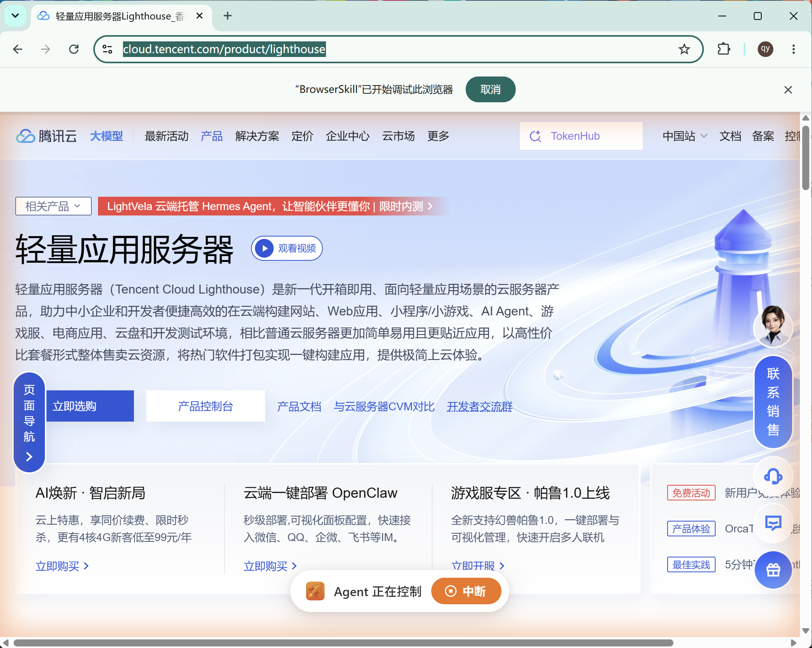
Task: Open 与云服务器CVM对比 link
Action: (x=384, y=406)
